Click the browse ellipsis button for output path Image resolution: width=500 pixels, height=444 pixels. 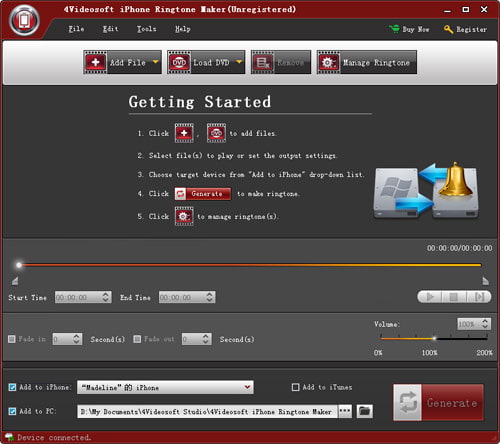click(345, 411)
